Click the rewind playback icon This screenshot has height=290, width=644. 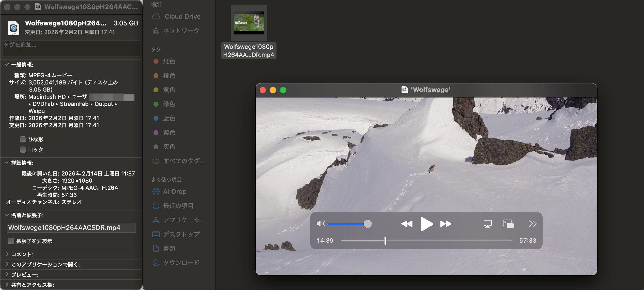(407, 224)
